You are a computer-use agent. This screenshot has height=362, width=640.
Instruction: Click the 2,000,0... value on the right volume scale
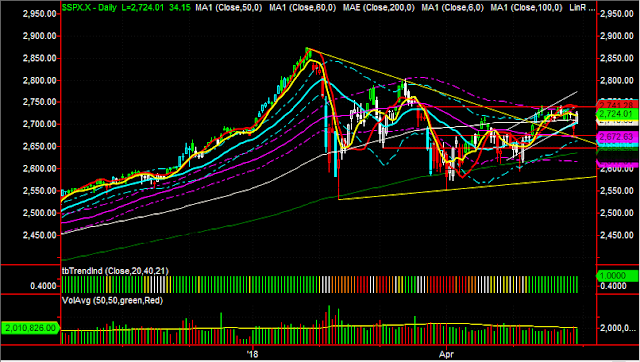tap(617, 328)
